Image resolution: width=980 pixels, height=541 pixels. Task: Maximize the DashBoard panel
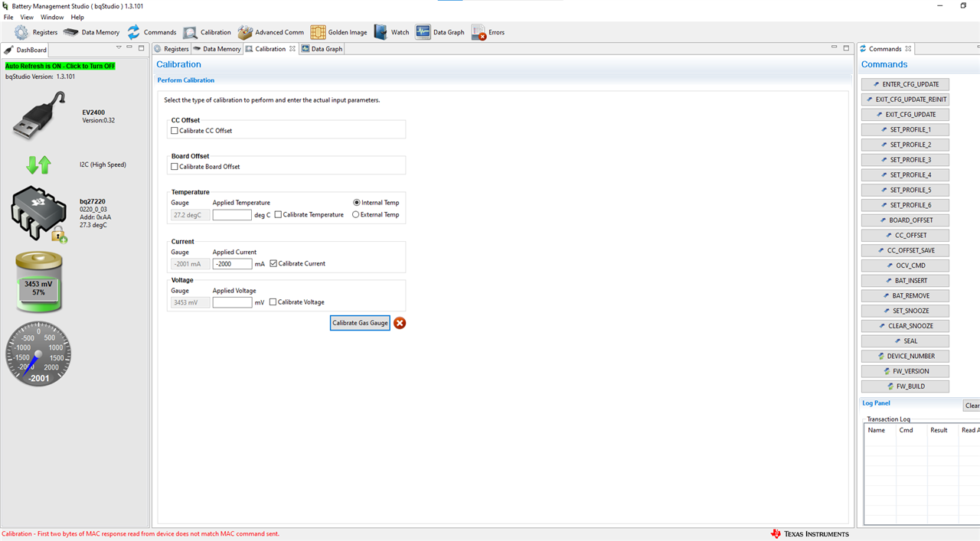pyautogui.click(x=142, y=47)
